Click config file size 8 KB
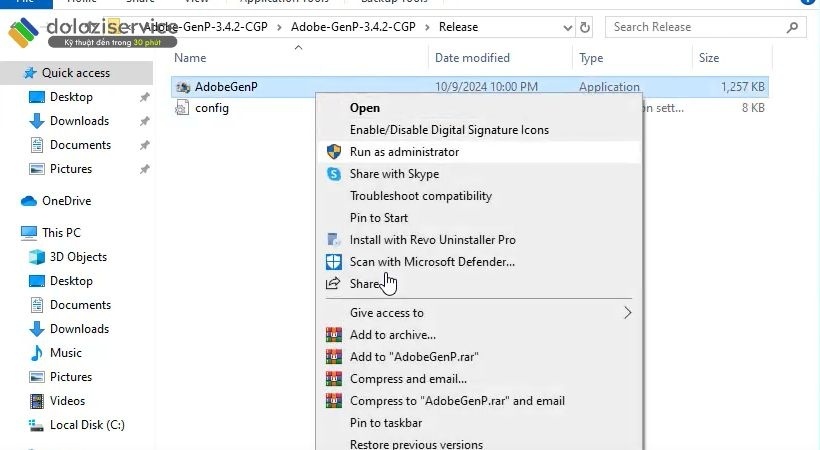820x450 pixels. pyautogui.click(x=753, y=108)
